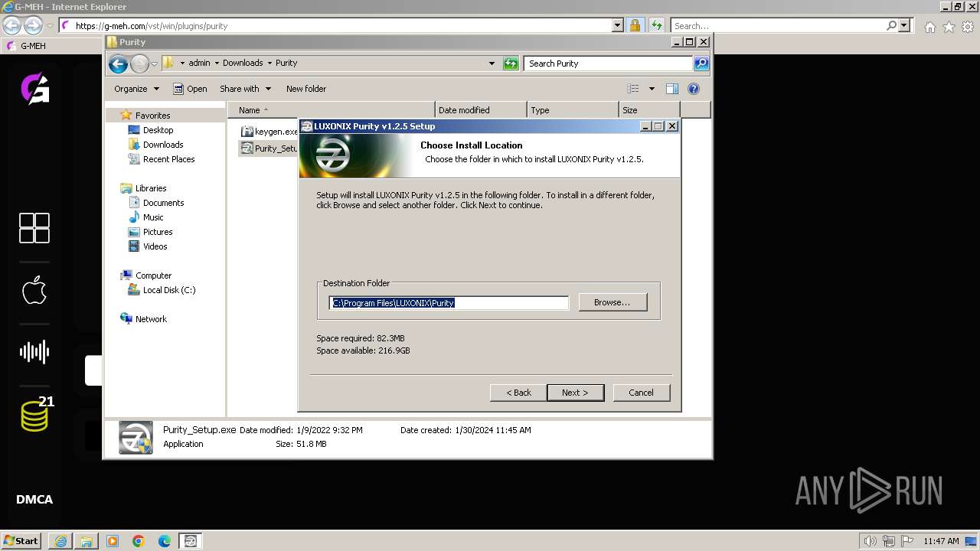The image size is (980, 551).
Task: Refresh the Internet Explorer page
Action: [x=656, y=26]
